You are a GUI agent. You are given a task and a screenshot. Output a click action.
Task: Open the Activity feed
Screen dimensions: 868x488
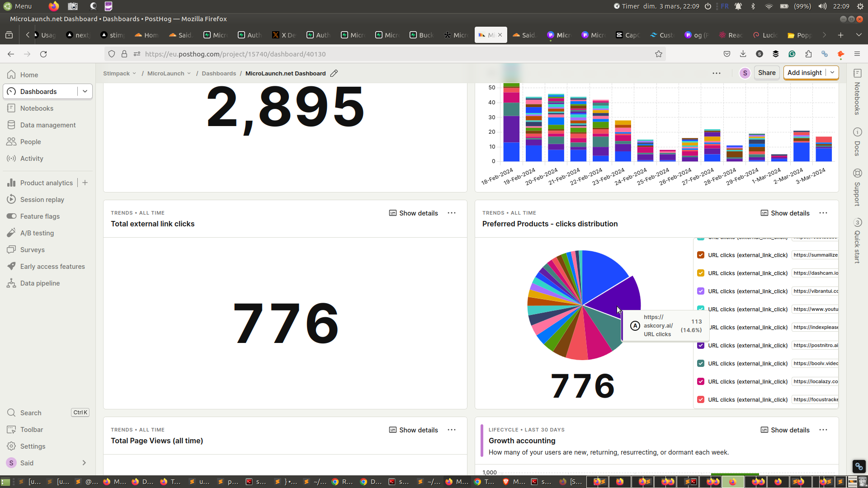32,158
